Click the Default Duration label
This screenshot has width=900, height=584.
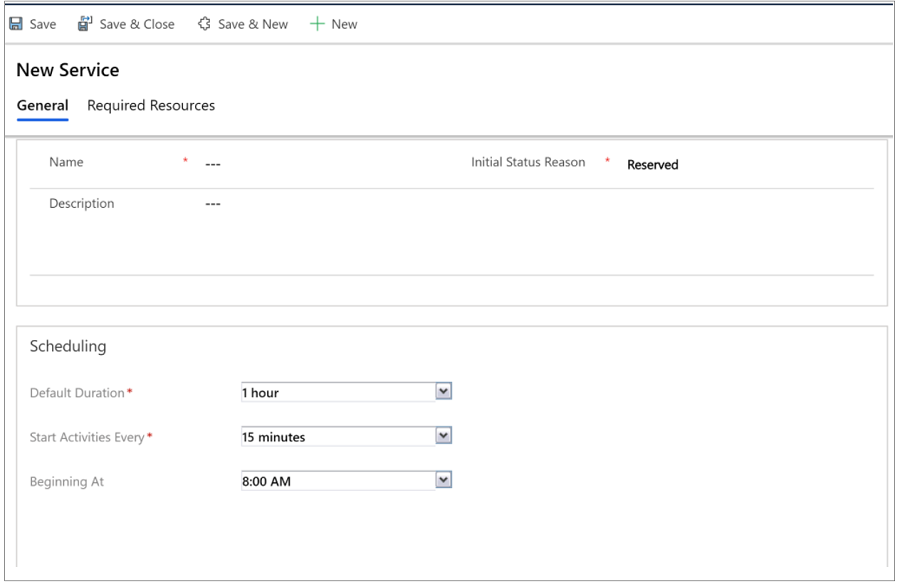[77, 393]
